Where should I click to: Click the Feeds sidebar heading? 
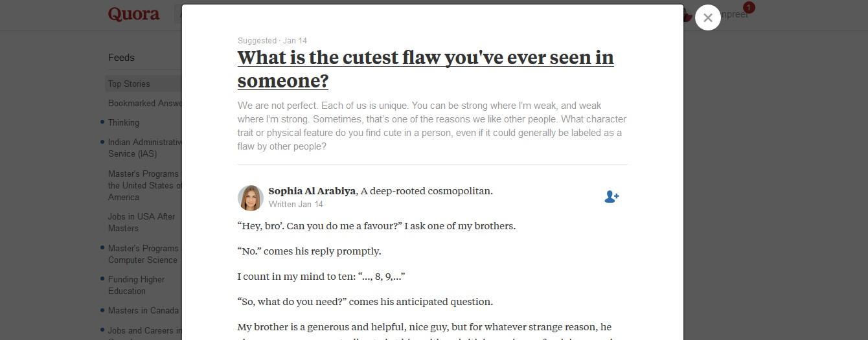click(x=121, y=58)
